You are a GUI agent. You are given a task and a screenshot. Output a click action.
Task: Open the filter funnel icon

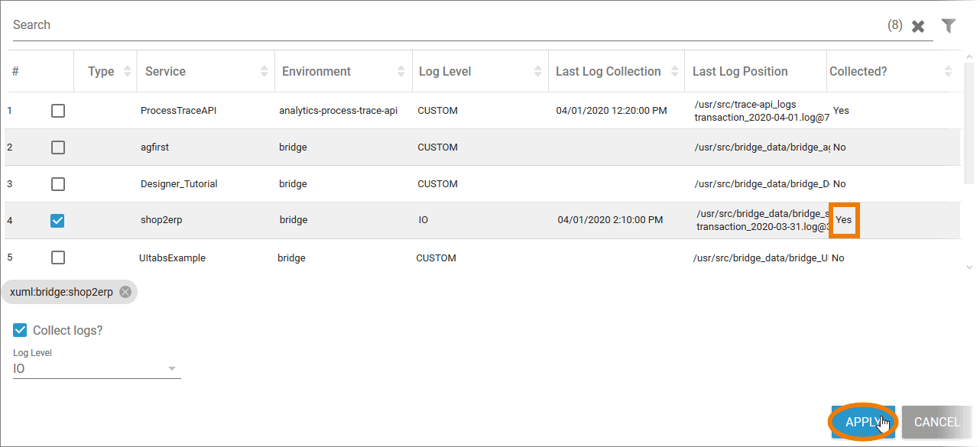pos(948,26)
